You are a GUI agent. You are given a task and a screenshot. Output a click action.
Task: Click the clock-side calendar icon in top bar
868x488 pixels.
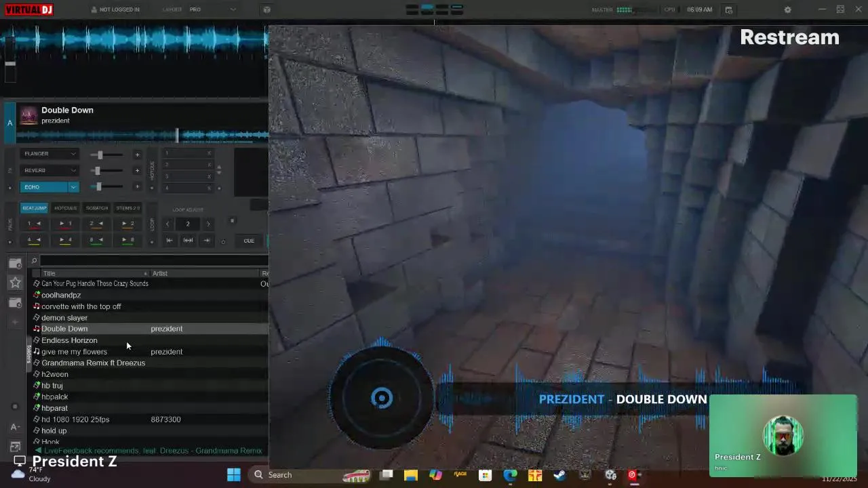[728, 9]
